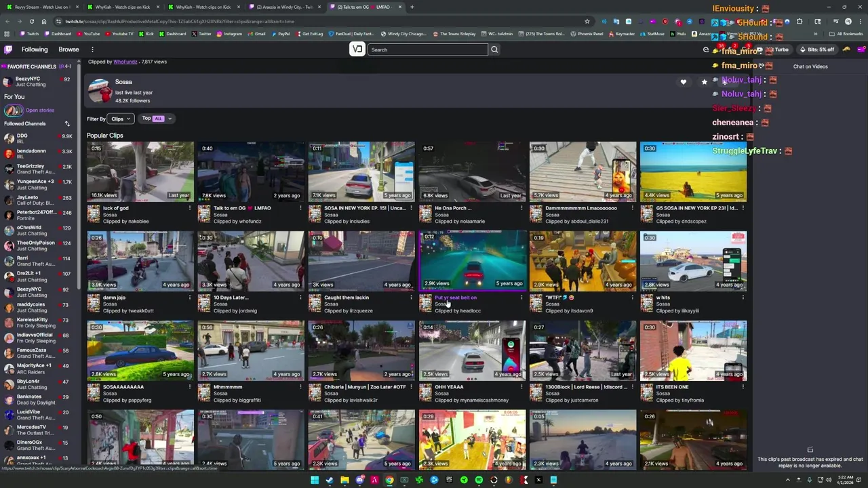Open Epic Games launcher in taskbar

(x=449, y=480)
